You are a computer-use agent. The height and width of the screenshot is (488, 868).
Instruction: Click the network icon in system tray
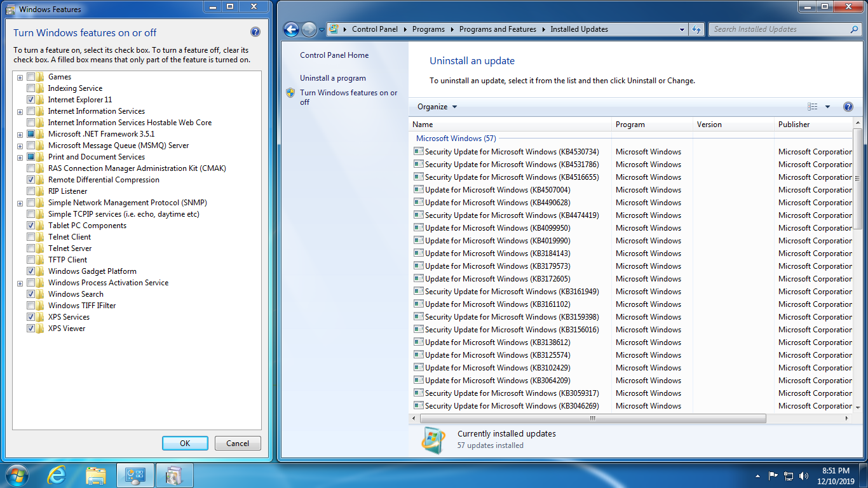pos(789,475)
